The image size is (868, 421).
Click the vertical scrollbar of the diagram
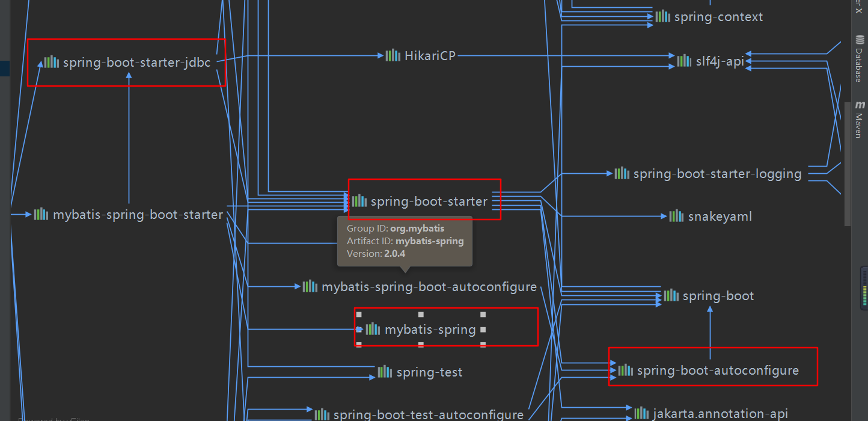(x=848, y=164)
